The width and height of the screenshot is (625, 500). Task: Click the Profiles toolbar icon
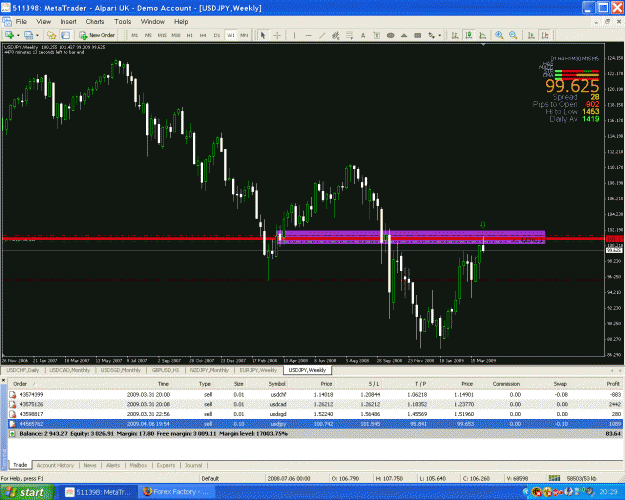coord(29,35)
